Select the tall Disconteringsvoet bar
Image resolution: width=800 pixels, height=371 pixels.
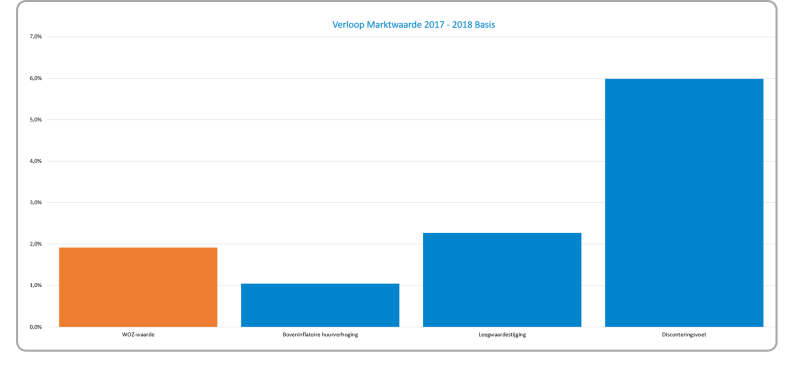pyautogui.click(x=684, y=203)
